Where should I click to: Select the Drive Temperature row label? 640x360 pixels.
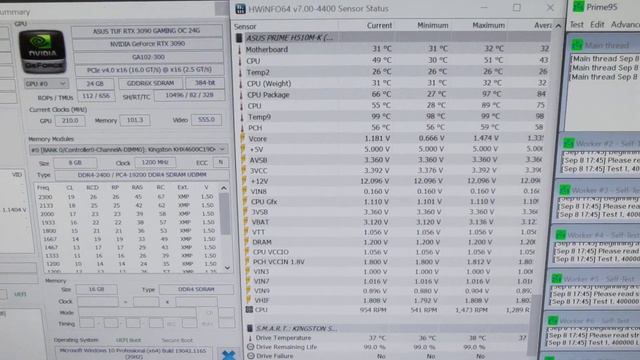[x=283, y=338]
